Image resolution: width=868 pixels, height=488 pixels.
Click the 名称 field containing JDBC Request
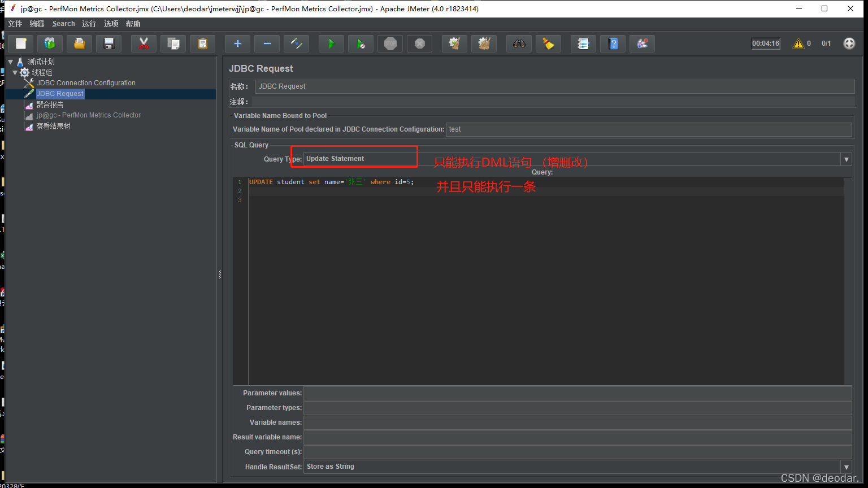tap(555, 86)
